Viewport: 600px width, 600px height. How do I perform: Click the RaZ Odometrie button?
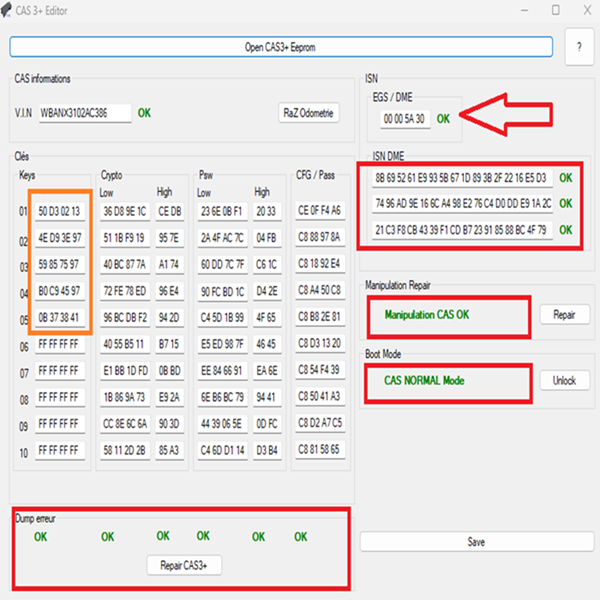[x=308, y=113]
